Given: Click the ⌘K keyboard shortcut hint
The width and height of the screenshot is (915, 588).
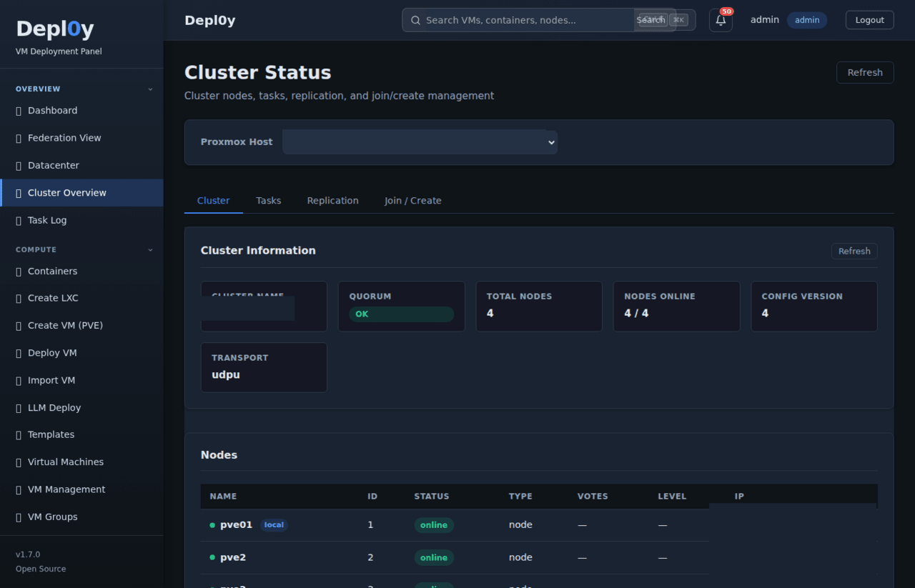Looking at the screenshot, I should pos(678,20).
